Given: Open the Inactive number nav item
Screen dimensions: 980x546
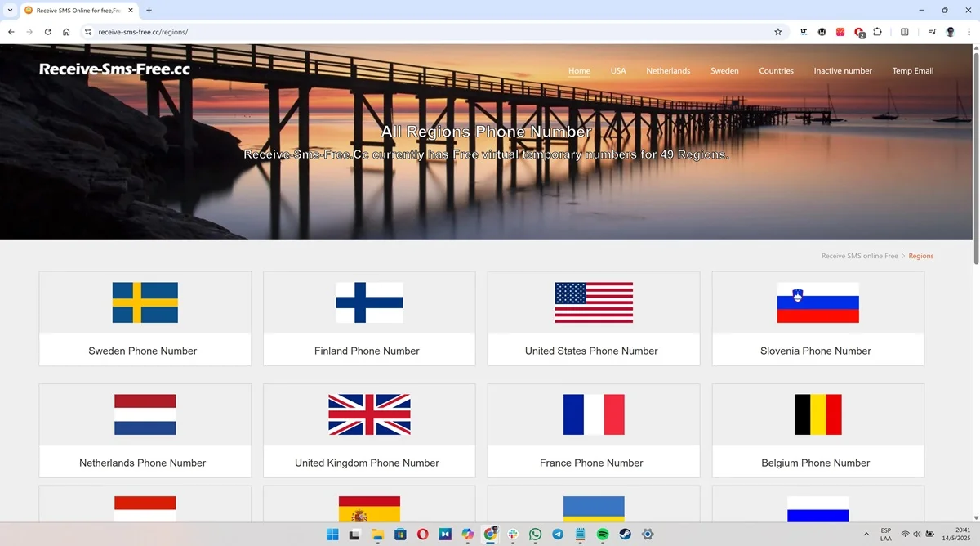Looking at the screenshot, I should click(843, 71).
